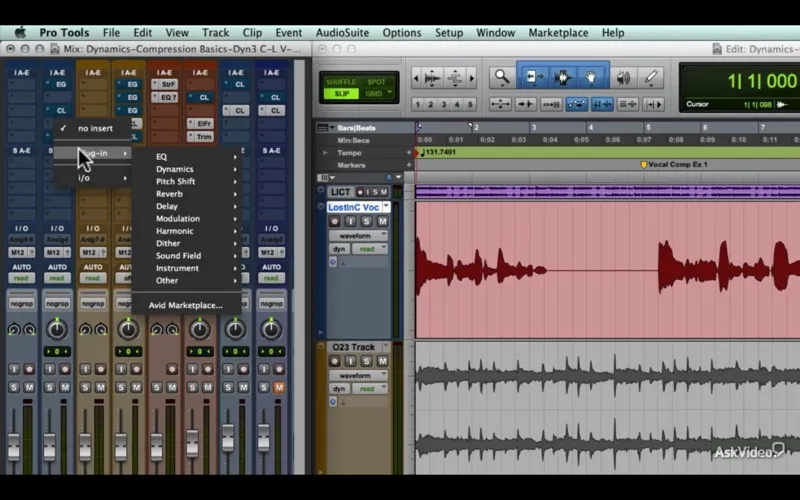This screenshot has height=500, width=800.
Task: Enable Spot edit mode
Action: click(377, 82)
